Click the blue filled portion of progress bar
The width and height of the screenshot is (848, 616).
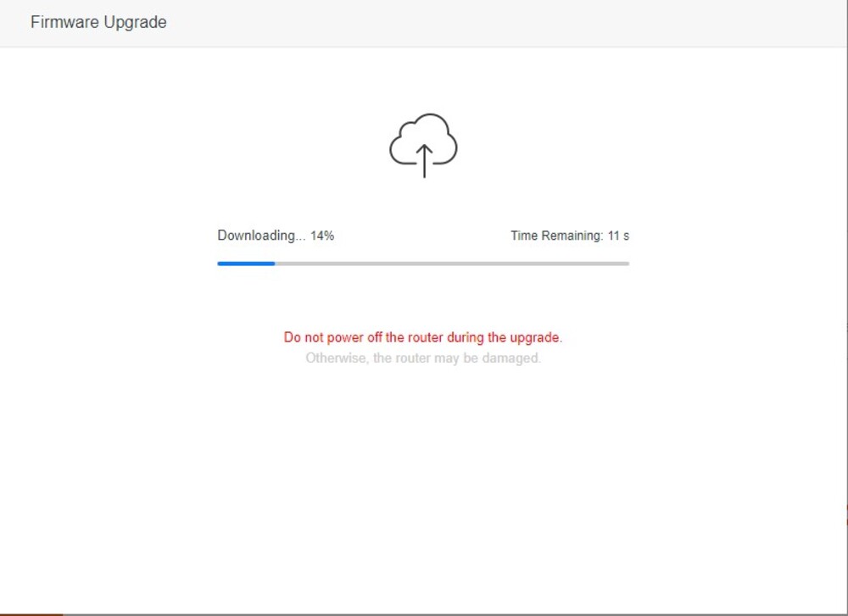tap(246, 264)
